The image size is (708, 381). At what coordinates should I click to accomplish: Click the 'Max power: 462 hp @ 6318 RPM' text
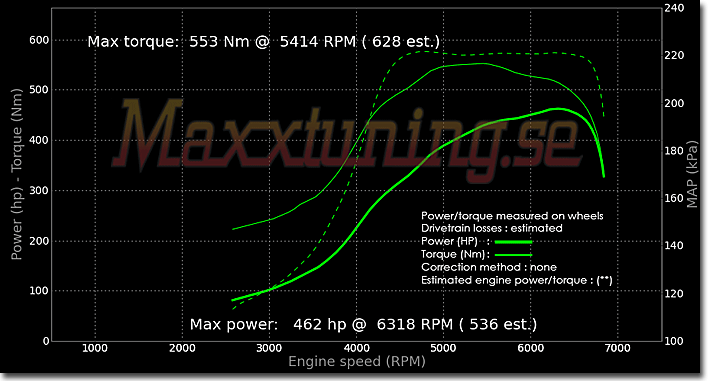(321, 325)
